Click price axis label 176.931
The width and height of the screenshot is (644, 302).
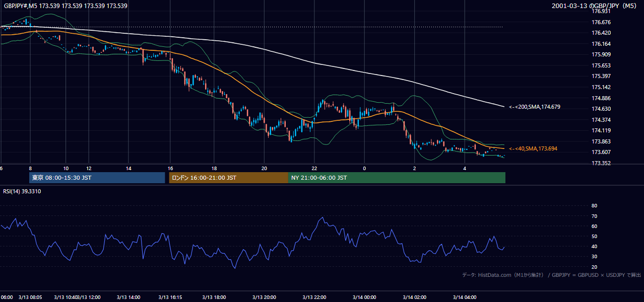tap(601, 11)
